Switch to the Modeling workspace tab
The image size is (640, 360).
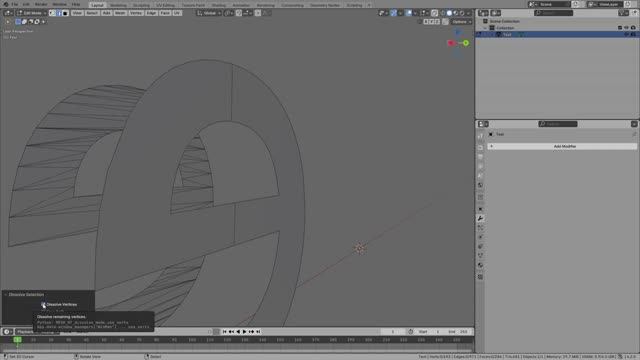118,5
